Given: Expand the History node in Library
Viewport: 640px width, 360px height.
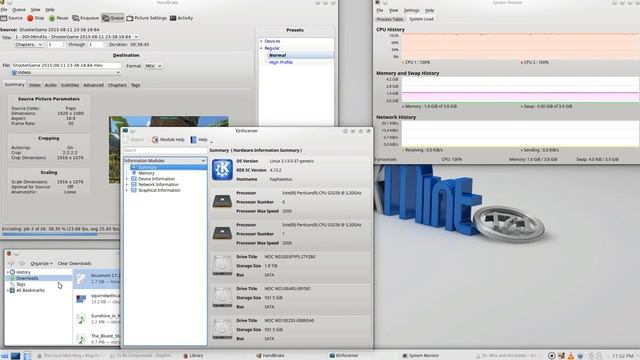Looking at the screenshot, I should [x=8, y=272].
